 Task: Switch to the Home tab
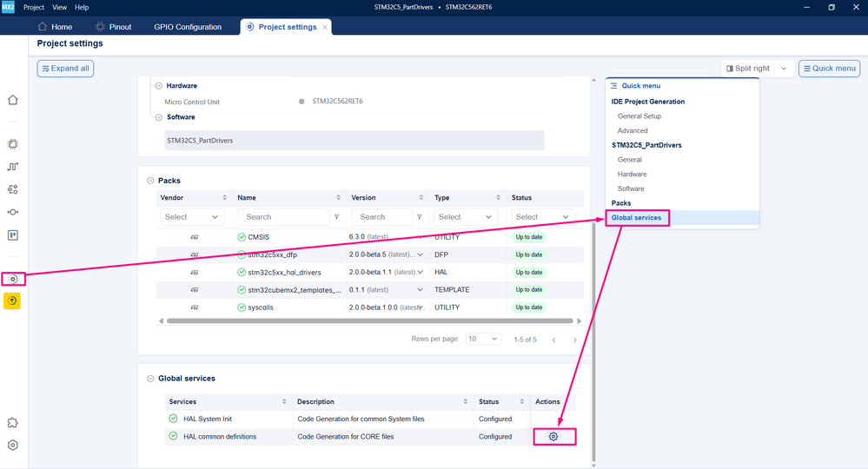tap(55, 27)
